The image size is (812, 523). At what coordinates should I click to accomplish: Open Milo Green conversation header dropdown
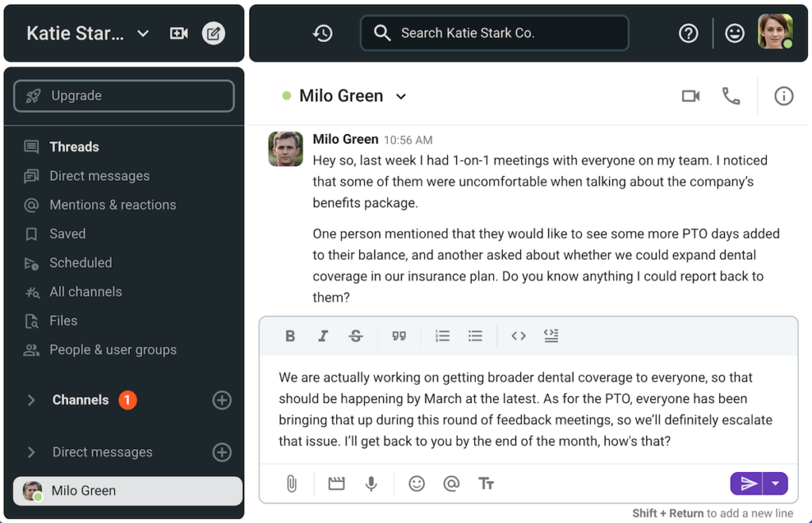coord(401,97)
